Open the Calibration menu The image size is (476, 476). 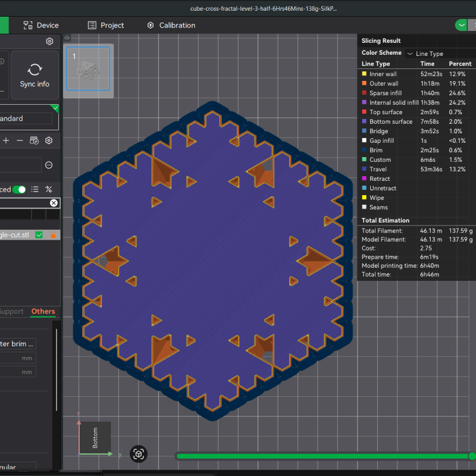171,25
